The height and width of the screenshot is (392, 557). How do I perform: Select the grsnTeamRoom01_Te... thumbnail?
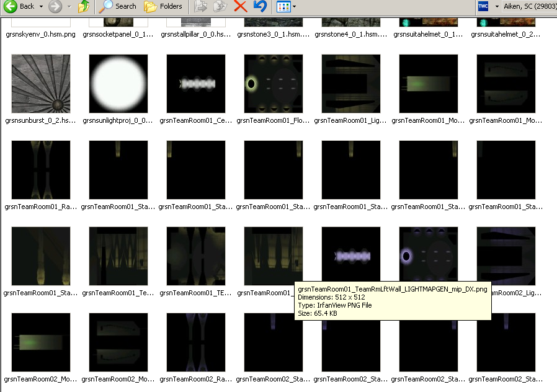tap(118, 256)
